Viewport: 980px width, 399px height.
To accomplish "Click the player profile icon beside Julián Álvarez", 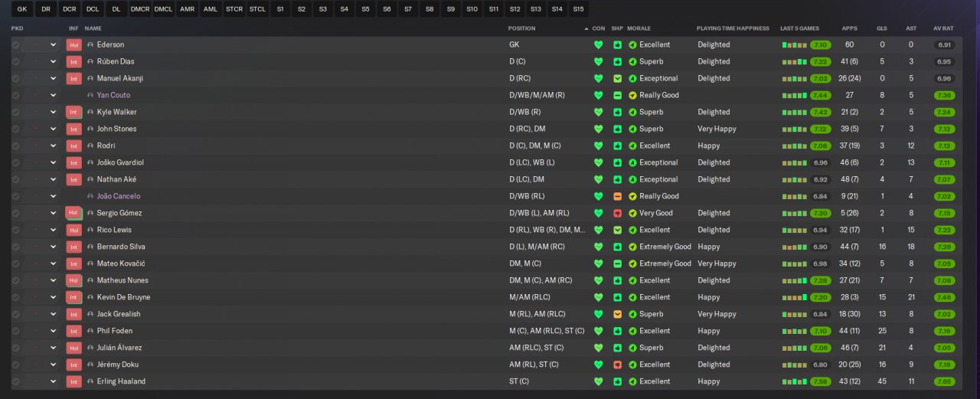I will 90,348.
